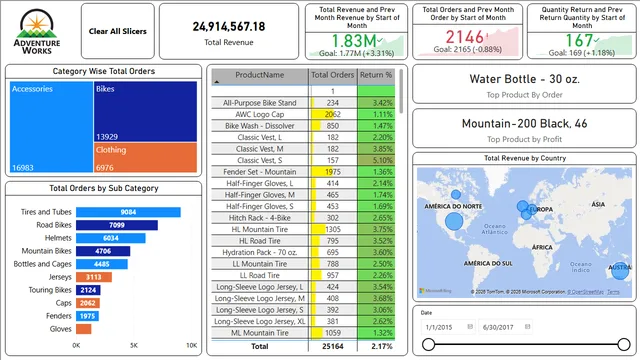Select the Road Bikes bar 7099
Viewport: 640px width, 360px height.
pyautogui.click(x=117, y=225)
